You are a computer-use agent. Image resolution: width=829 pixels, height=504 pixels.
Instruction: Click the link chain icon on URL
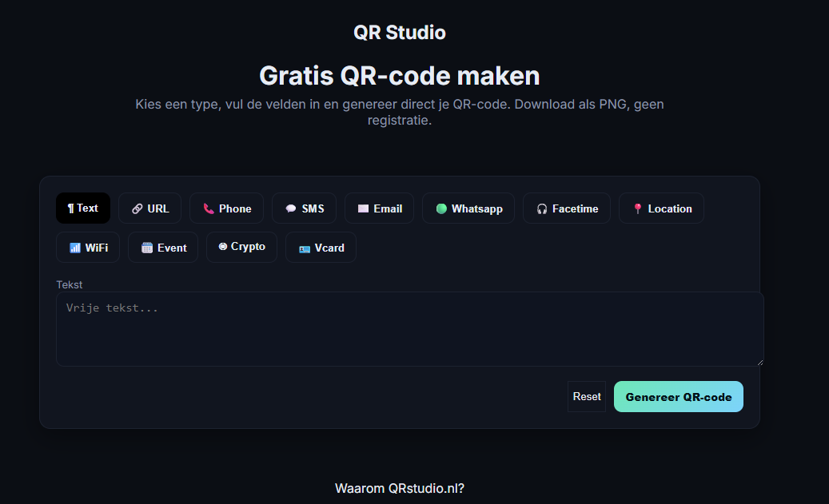(x=138, y=208)
